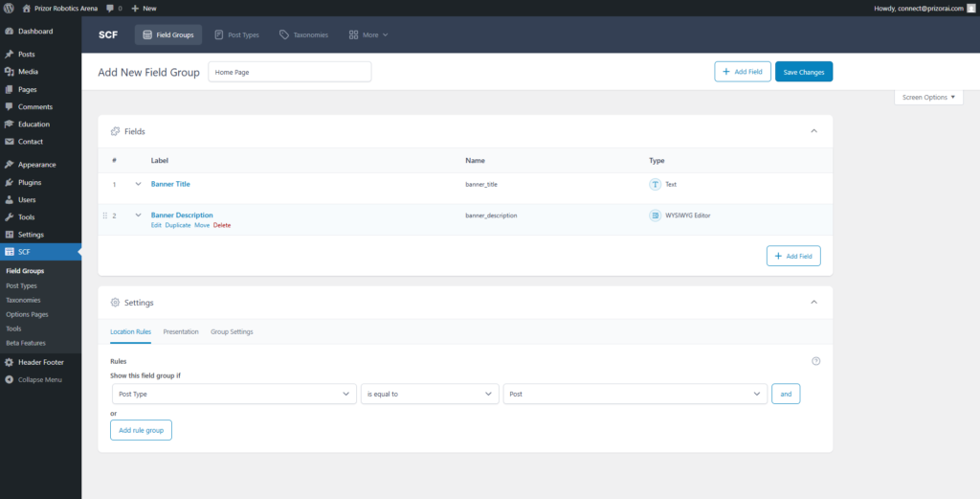This screenshot has height=499, width=980.
Task: Open Appearance in the sidebar menu
Action: [x=36, y=165]
